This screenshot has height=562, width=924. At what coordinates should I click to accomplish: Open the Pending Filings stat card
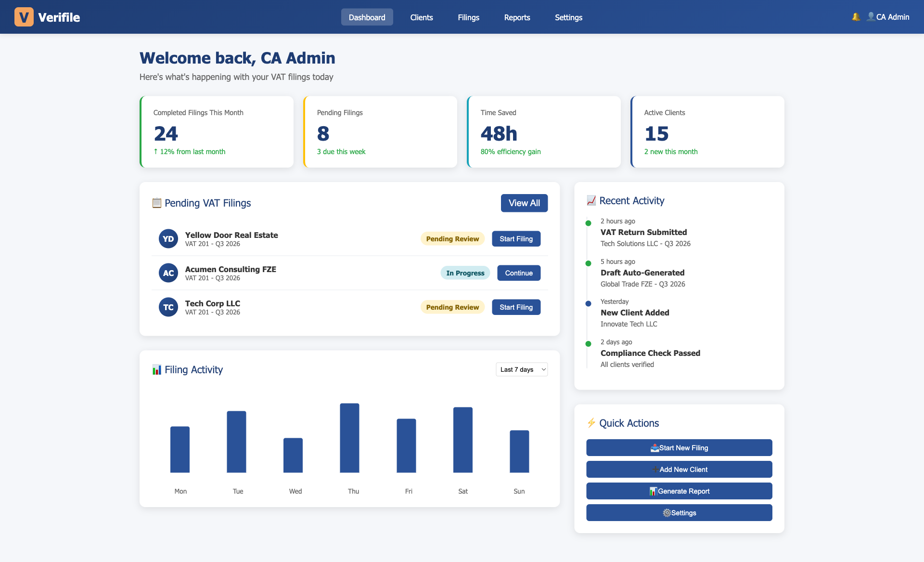tap(380, 132)
